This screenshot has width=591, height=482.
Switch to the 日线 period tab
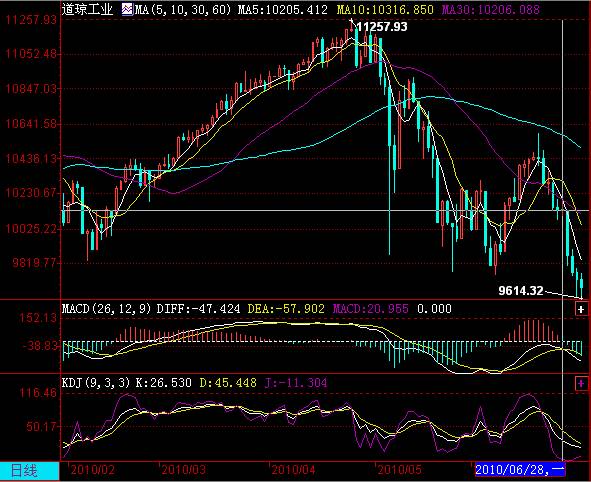pos(24,471)
